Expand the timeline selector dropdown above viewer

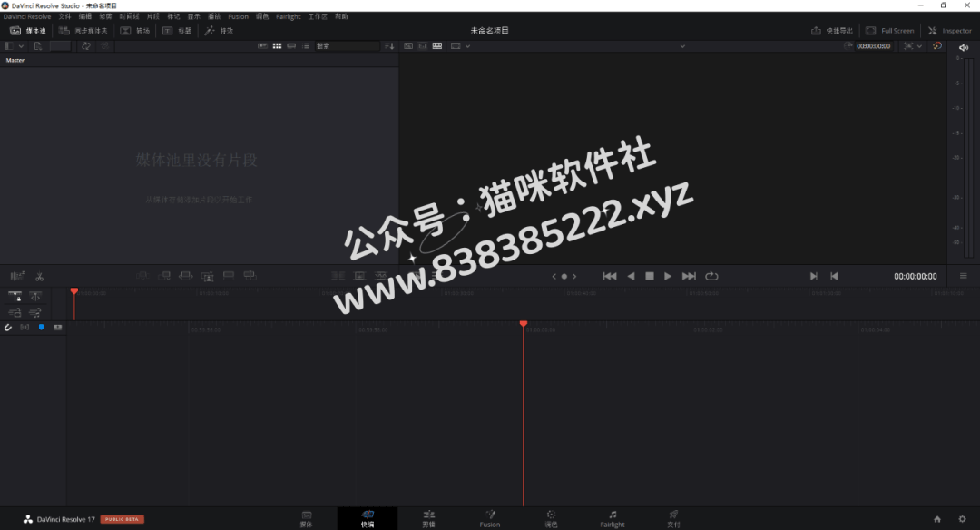[682, 46]
